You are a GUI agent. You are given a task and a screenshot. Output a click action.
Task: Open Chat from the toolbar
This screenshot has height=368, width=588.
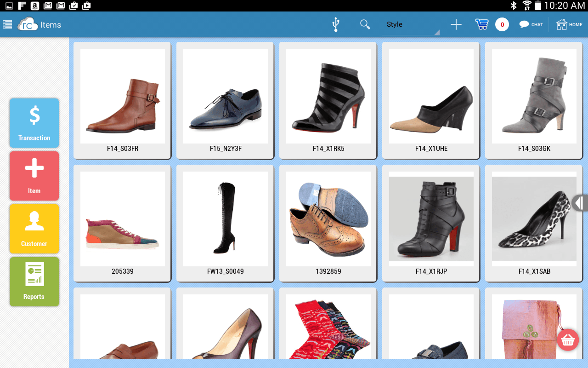click(531, 24)
